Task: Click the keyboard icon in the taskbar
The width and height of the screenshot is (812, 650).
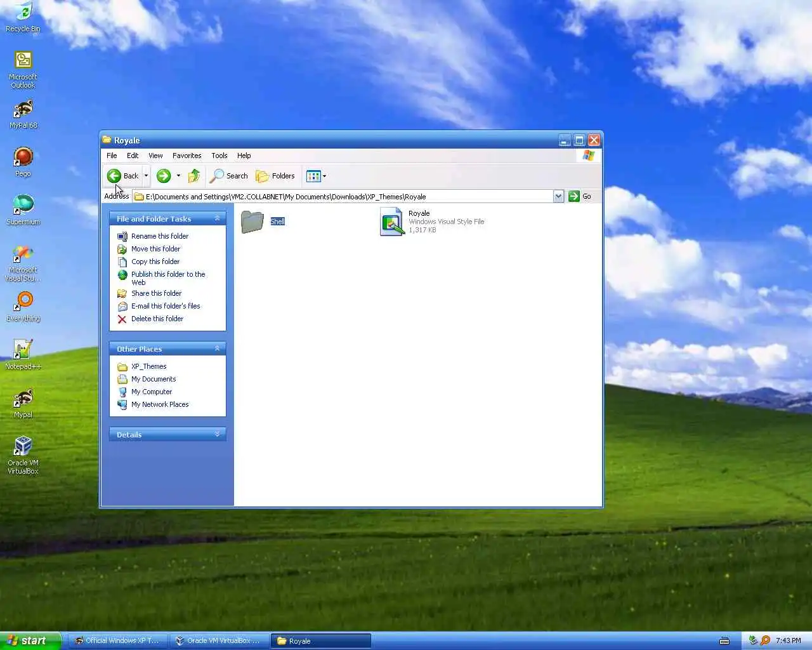Action: (x=724, y=641)
